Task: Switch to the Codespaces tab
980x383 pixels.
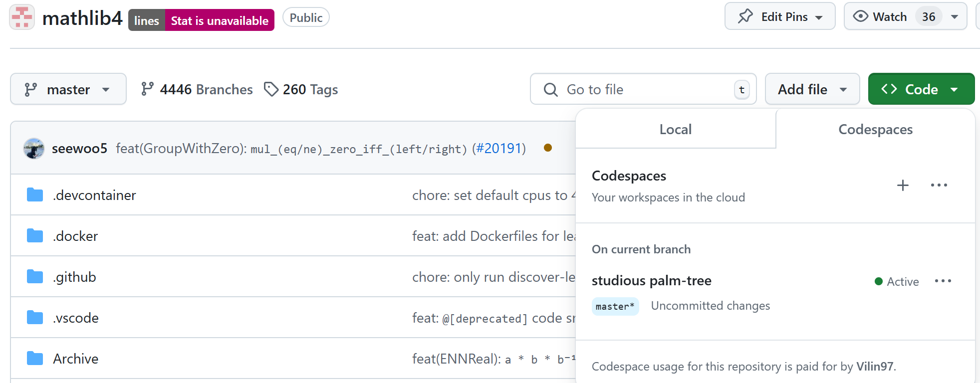Action: click(x=875, y=129)
